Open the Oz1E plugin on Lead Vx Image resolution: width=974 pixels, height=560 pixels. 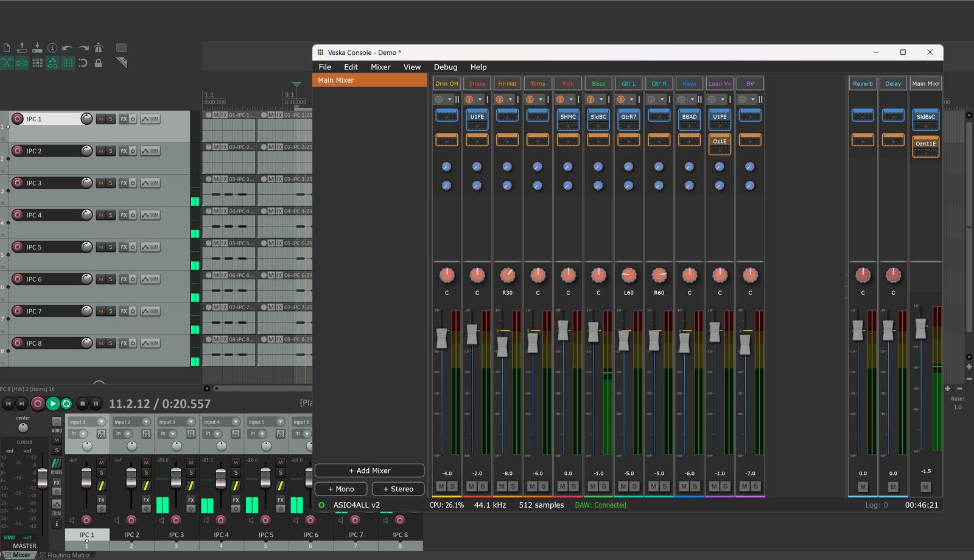[720, 141]
